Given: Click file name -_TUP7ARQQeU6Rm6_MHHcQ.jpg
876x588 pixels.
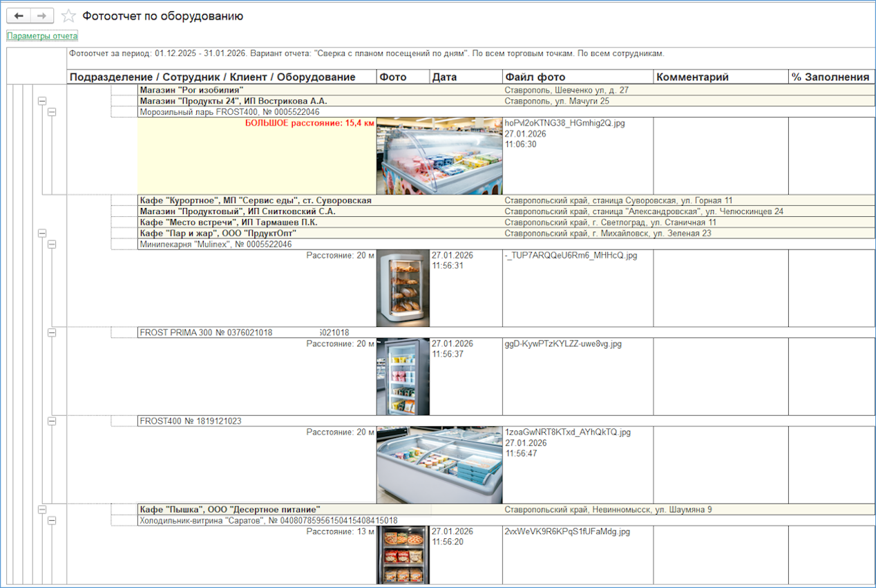Looking at the screenshot, I should [571, 256].
